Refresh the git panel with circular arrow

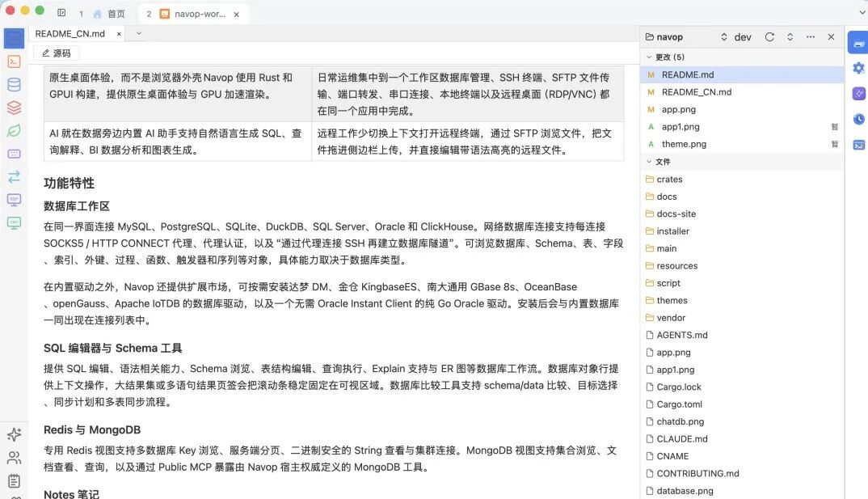click(x=769, y=36)
